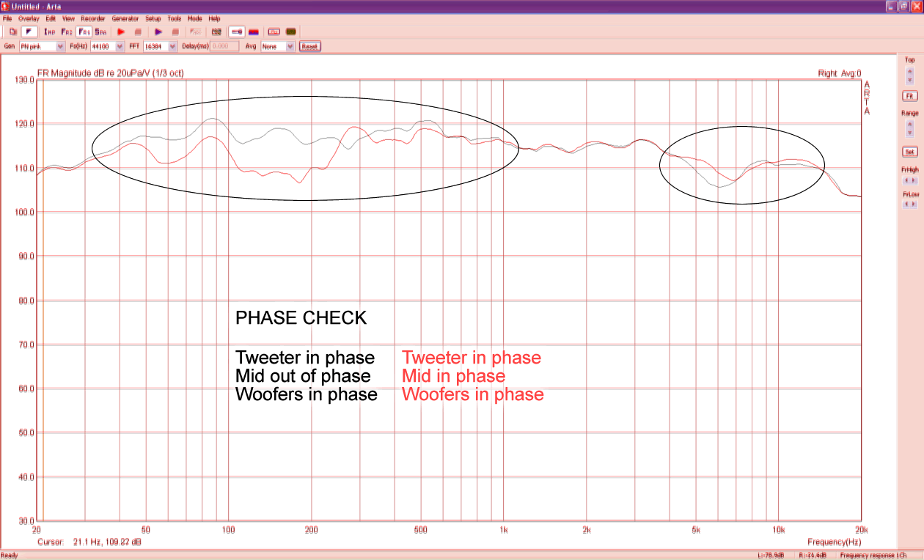Increase Range with up arrow
Viewport: 924px width, 560px height.
(x=910, y=125)
